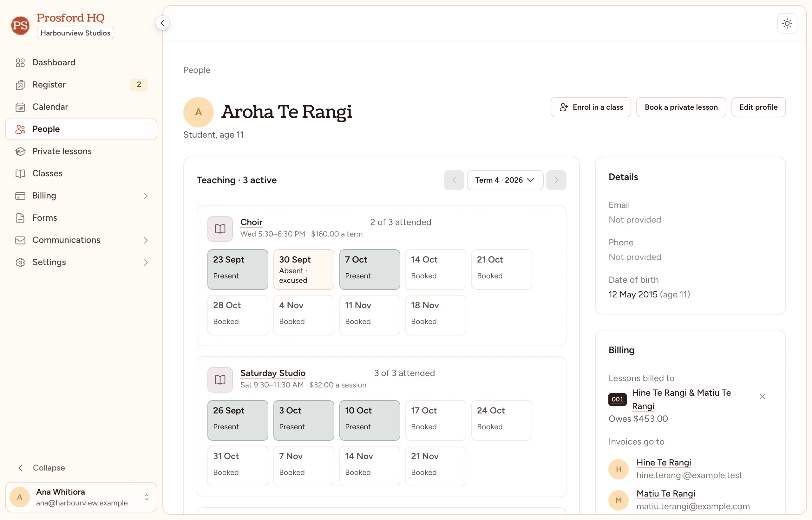The width and height of the screenshot is (812, 520).
Task: Expand Settings submenu chevron
Action: [x=146, y=262]
